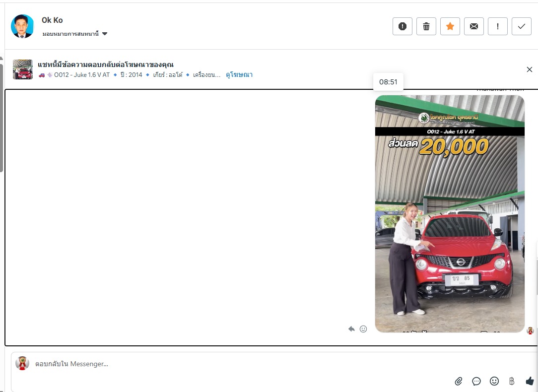The image size is (538, 392).
Task: Open saved replies speech bubble icon
Action: tap(476, 381)
